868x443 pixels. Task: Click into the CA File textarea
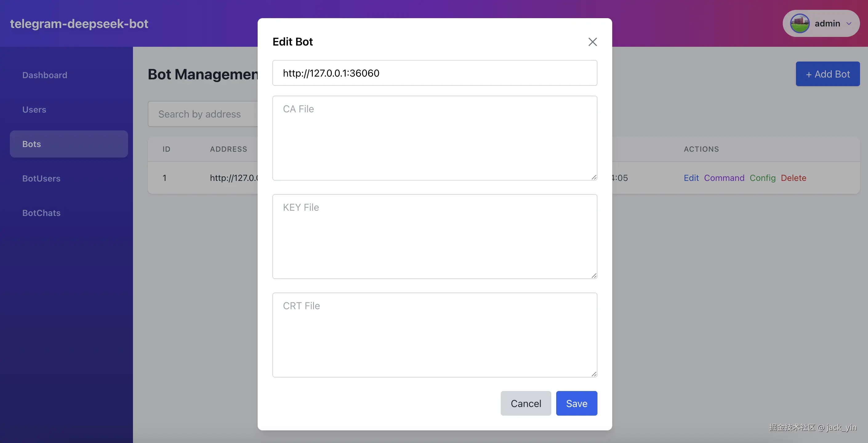[x=434, y=138]
